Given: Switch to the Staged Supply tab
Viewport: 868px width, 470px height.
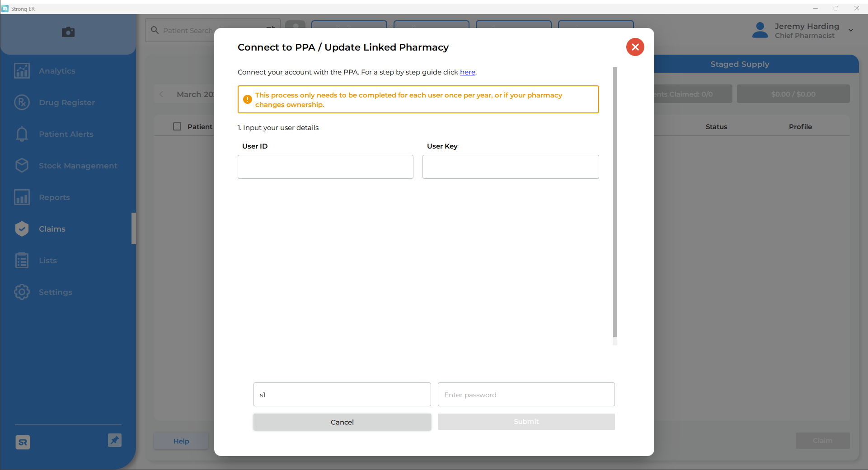Looking at the screenshot, I should point(739,64).
